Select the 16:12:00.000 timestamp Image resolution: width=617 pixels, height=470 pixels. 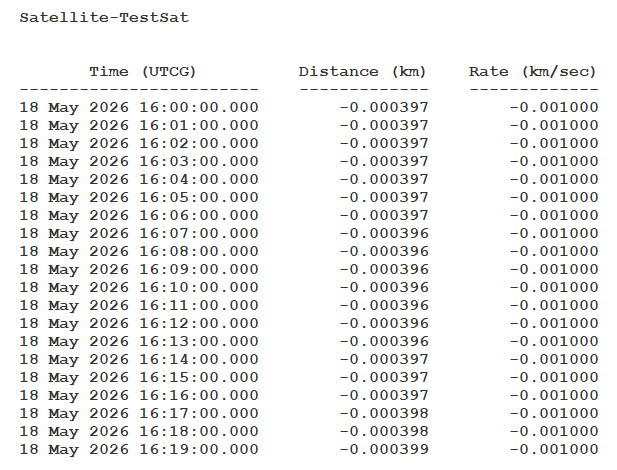coord(139,324)
